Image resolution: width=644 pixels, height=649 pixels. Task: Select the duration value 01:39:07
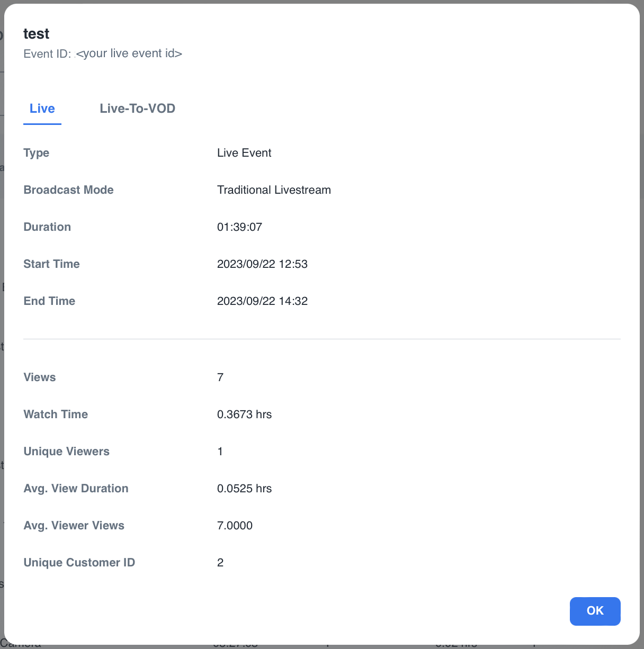(x=239, y=227)
